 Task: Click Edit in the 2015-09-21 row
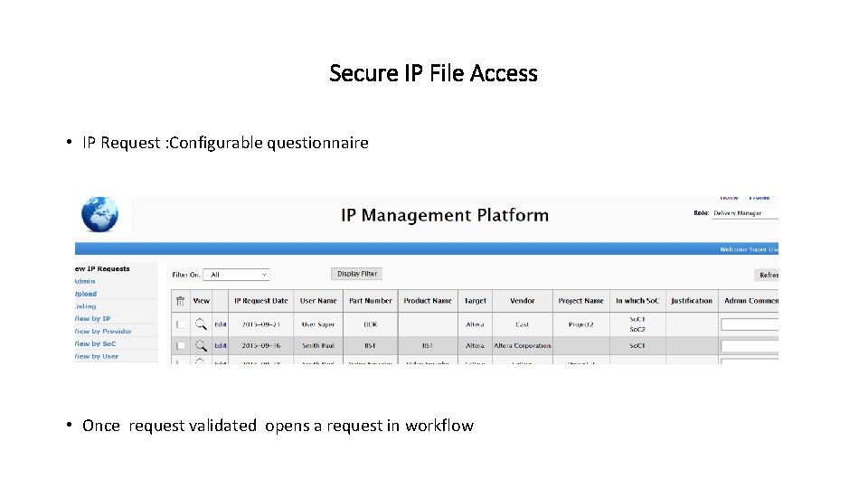221,324
